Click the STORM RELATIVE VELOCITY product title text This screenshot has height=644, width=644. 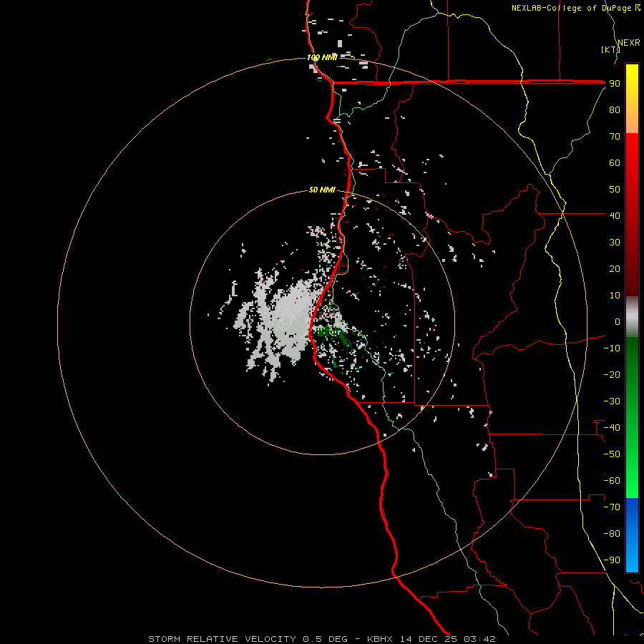point(222,639)
